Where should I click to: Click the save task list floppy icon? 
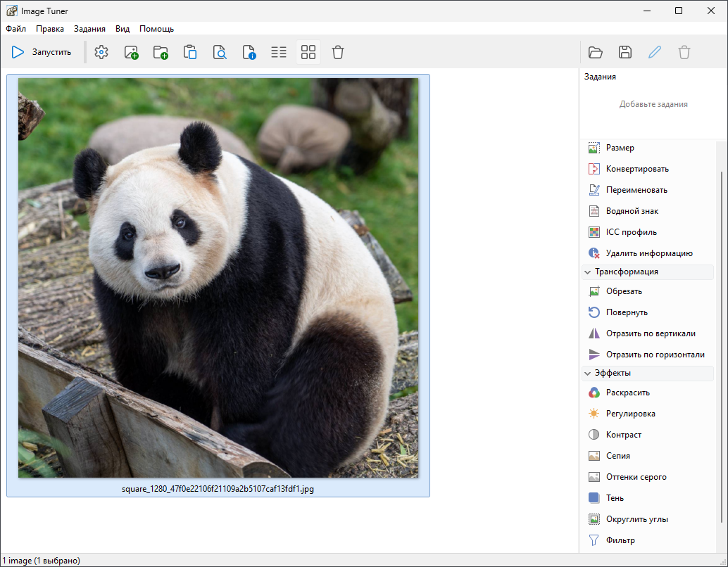point(625,52)
